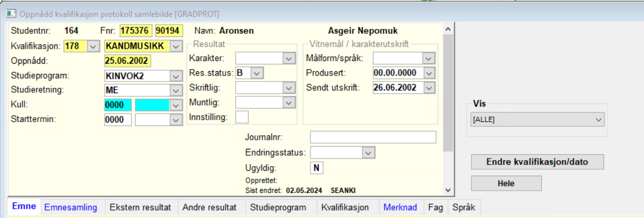Screen dimensions: 644x218
Task: Expand the Studieprogram KINVOK2 dropdown
Action: tap(176, 76)
